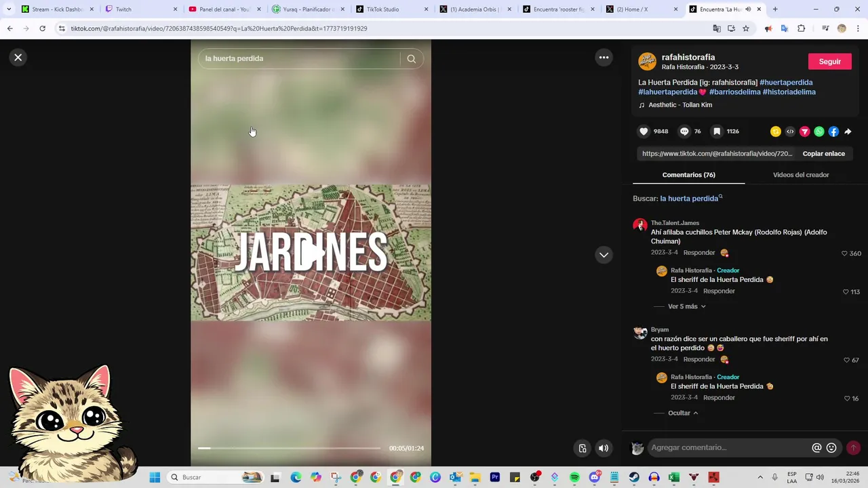
Task: Open Spotify from the taskbar
Action: (574, 477)
